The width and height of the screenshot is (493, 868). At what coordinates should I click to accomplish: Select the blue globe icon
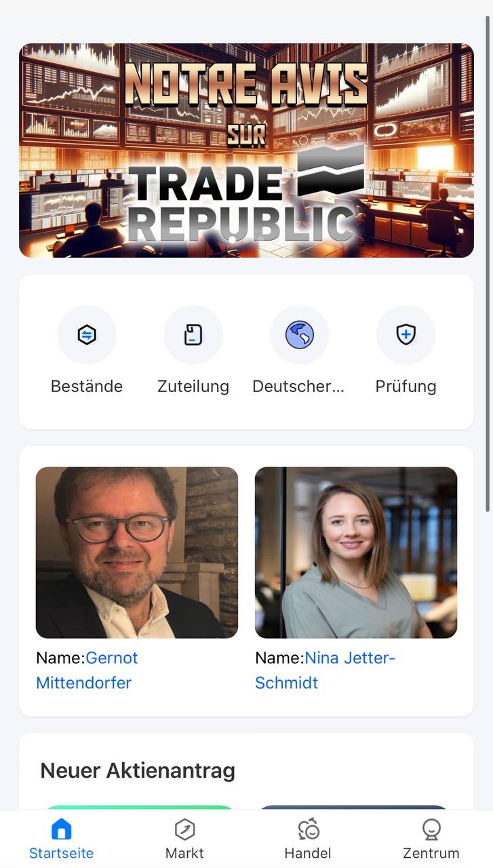[299, 335]
